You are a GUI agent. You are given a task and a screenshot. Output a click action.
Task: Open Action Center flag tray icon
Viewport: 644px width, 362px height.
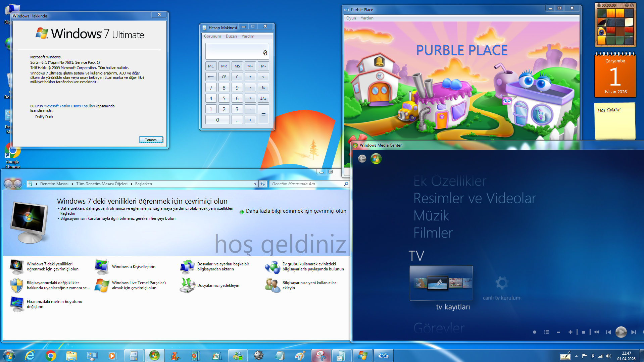tap(585, 356)
